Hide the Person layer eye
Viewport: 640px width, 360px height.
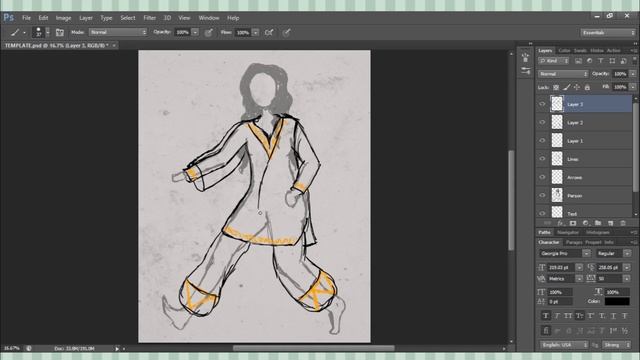542,196
